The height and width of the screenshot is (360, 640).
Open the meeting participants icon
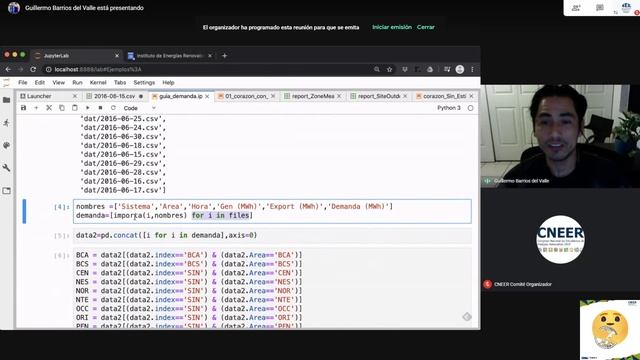point(576,8)
